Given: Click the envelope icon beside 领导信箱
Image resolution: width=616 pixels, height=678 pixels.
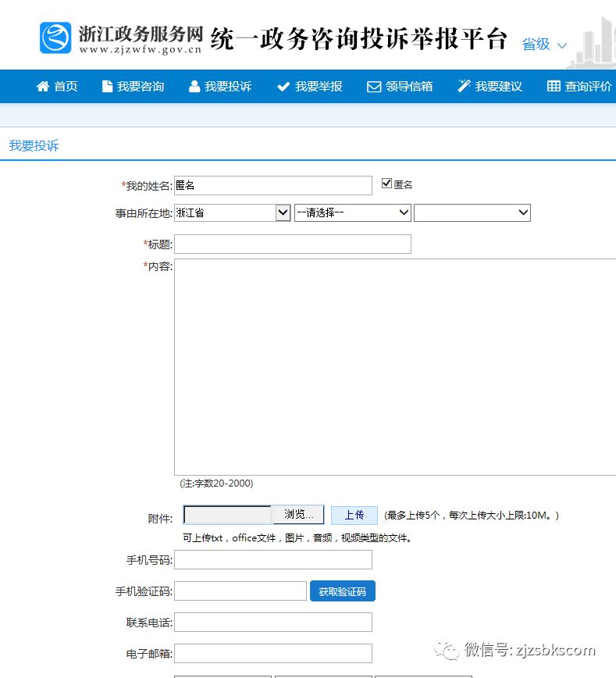Looking at the screenshot, I should (374, 87).
